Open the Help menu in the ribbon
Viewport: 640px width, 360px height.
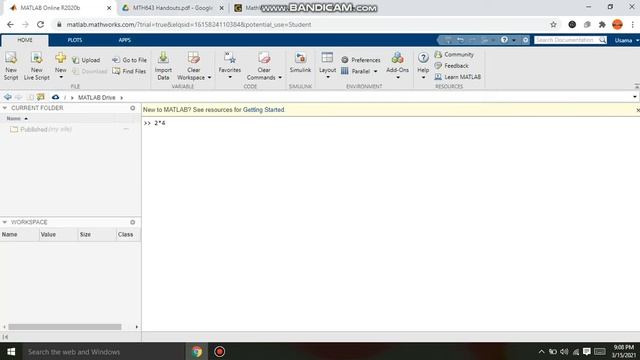(x=423, y=66)
